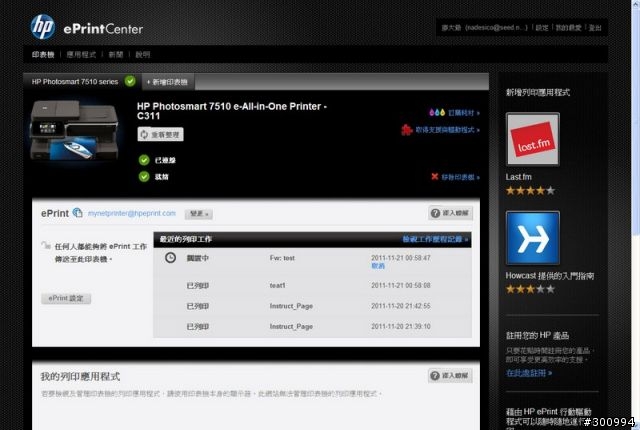640x430 pixels.
Task: Click the 'Fw: test' job name
Action: click(x=282, y=258)
